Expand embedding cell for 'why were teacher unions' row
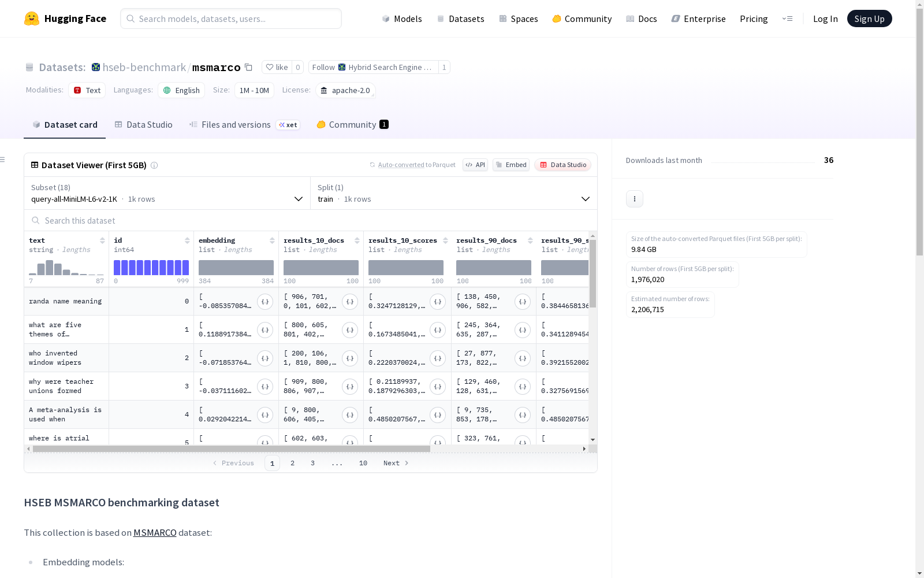The width and height of the screenshot is (924, 578). click(265, 387)
